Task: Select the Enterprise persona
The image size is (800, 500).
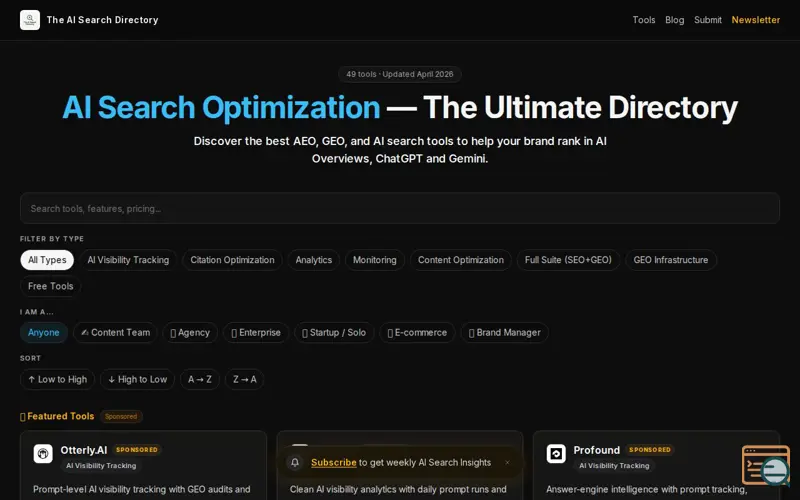Action: [x=256, y=333]
